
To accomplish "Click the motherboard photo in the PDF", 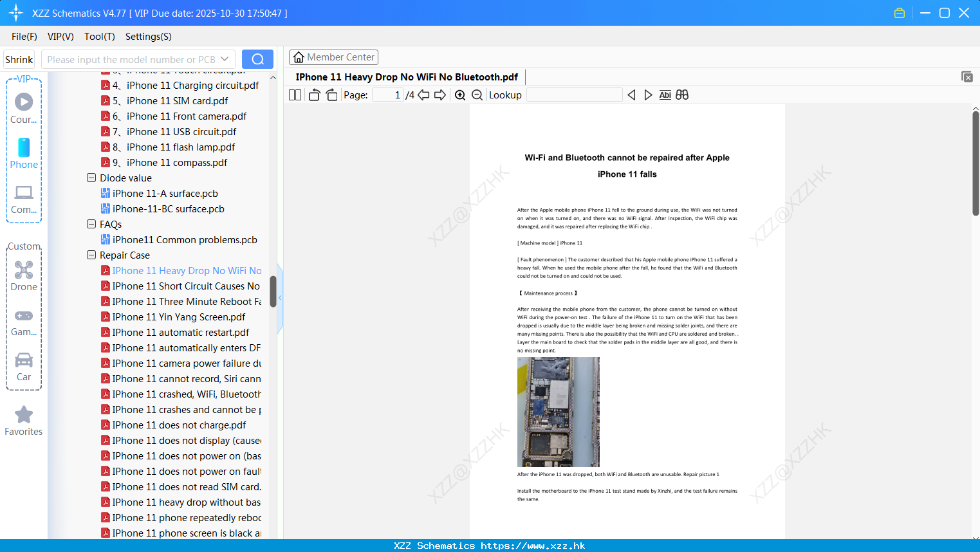I will pos(559,412).
